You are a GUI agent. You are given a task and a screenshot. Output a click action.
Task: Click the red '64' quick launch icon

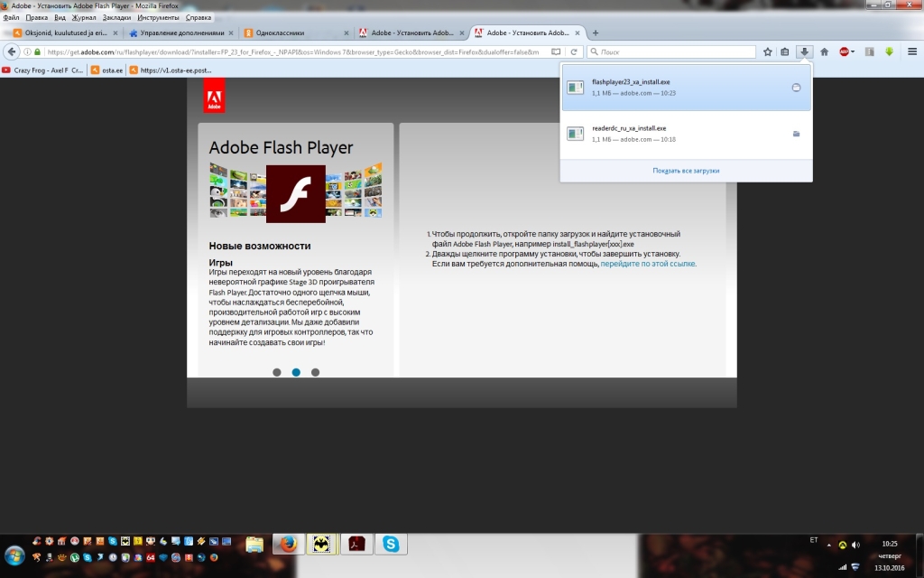151,557
